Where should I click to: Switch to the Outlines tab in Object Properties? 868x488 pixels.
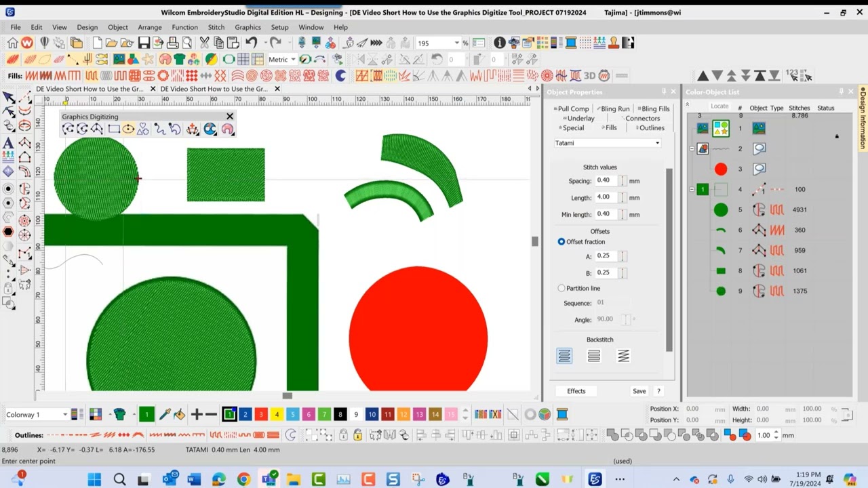pos(650,127)
